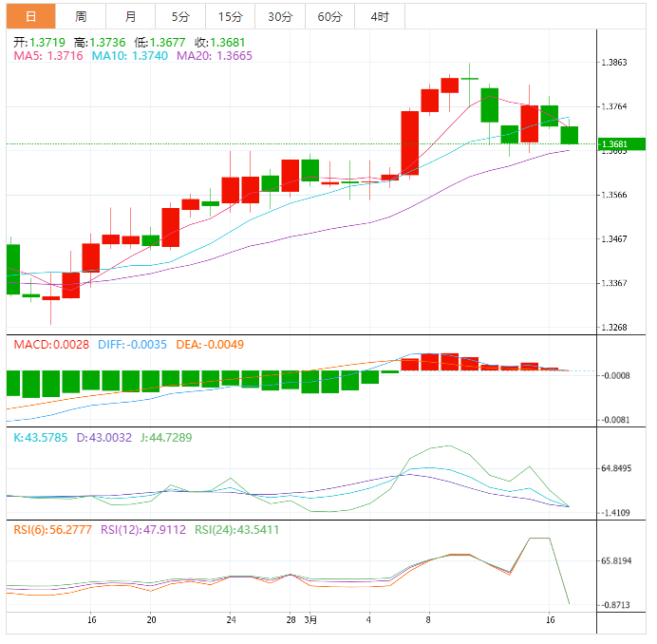Click the 28 date marker on time axis
This screenshot has width=657, height=644.
[291, 619]
